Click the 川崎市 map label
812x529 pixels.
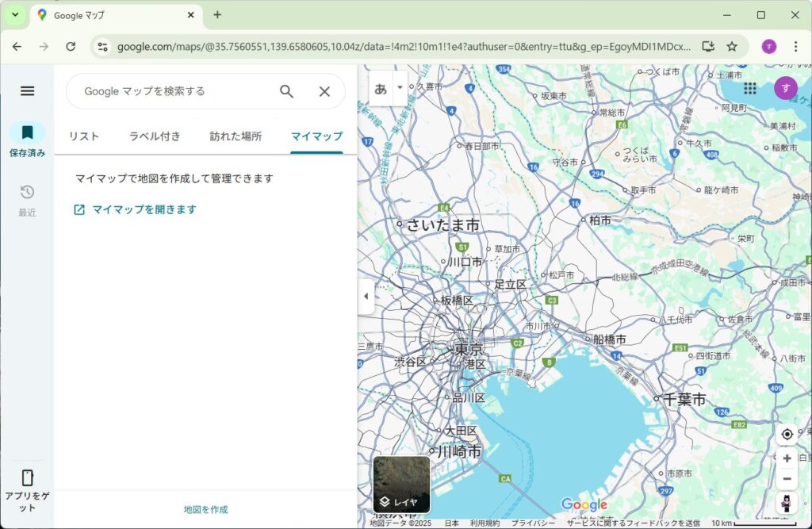tap(460, 451)
